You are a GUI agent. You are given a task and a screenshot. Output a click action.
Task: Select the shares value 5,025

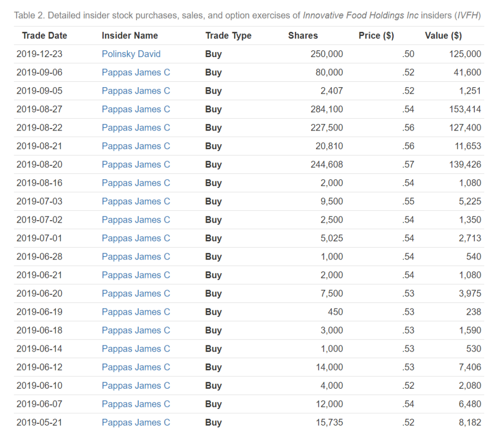click(332, 238)
